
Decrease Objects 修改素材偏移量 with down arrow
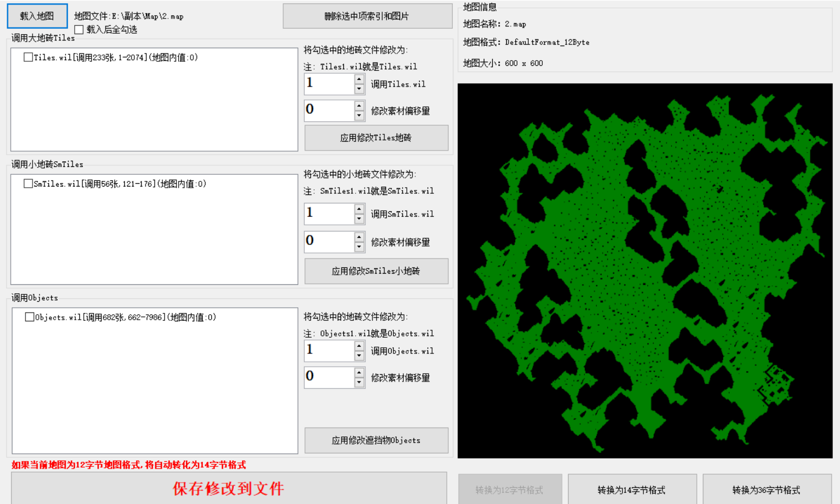[x=359, y=382]
